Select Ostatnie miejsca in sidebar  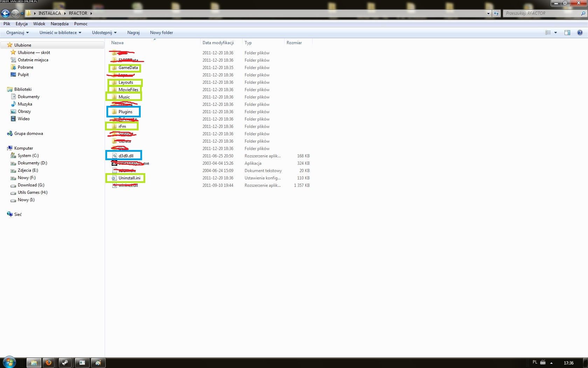33,60
